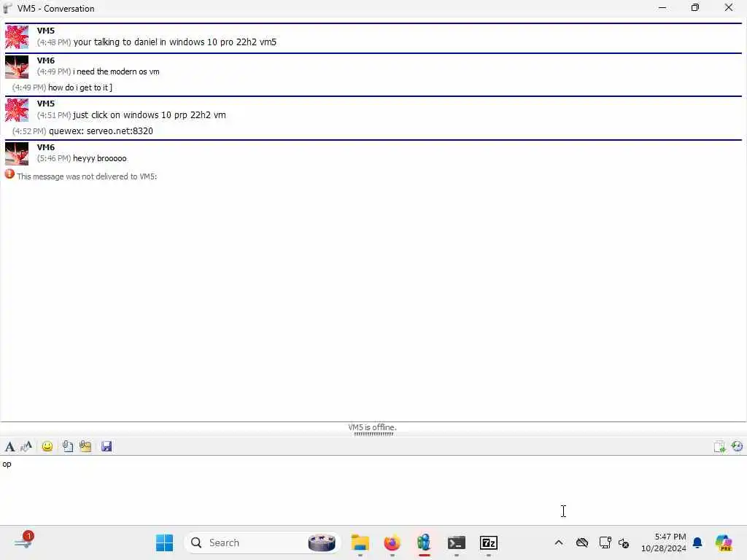Click the message 'just click on windows 10 prp 22h2 vm'
The image size is (747, 560).
coord(150,114)
